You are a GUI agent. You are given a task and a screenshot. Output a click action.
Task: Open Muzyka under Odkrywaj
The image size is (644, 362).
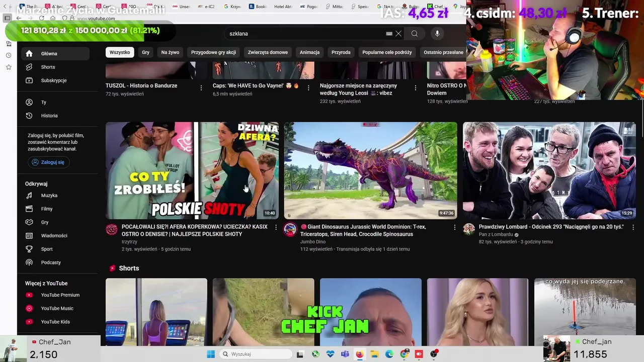tap(55, 196)
